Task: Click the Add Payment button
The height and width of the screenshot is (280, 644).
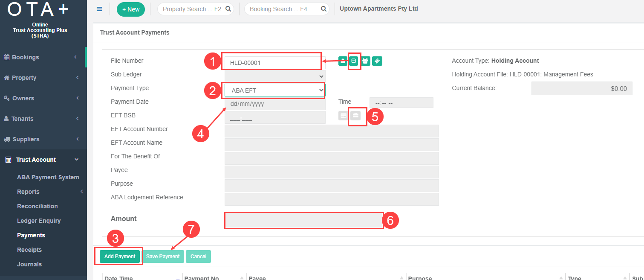Action: tap(119, 257)
